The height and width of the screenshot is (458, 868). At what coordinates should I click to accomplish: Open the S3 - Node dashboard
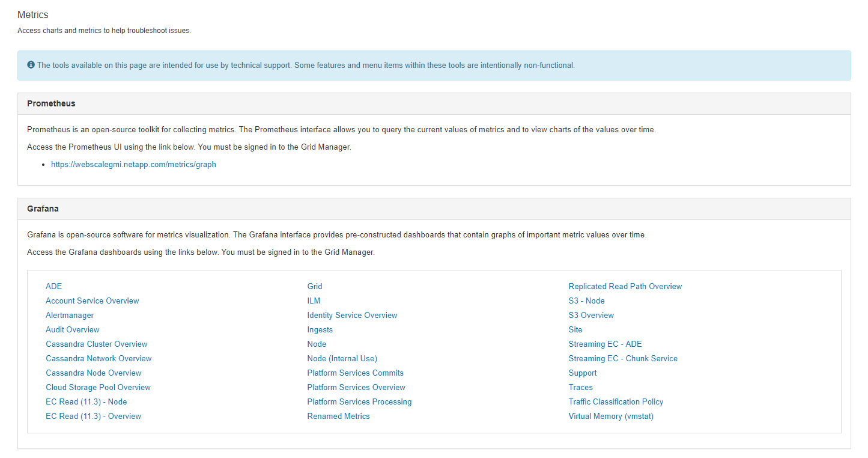coord(587,301)
